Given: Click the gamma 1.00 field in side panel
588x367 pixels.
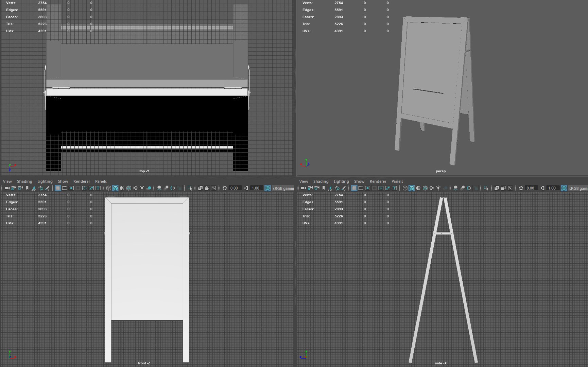Looking at the screenshot, I should [x=552, y=188].
